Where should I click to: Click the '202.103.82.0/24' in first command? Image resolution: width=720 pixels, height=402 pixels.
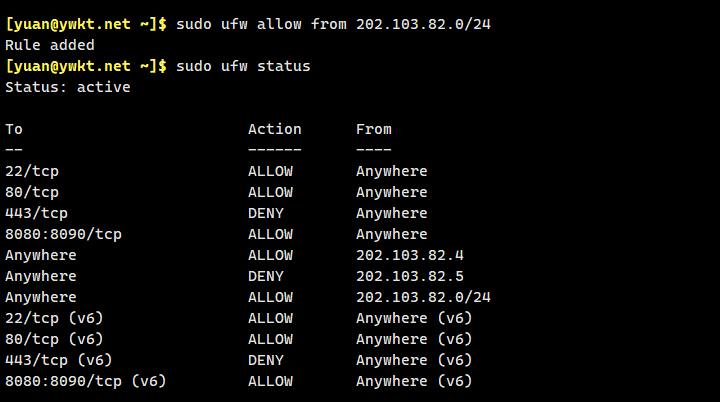click(423, 24)
